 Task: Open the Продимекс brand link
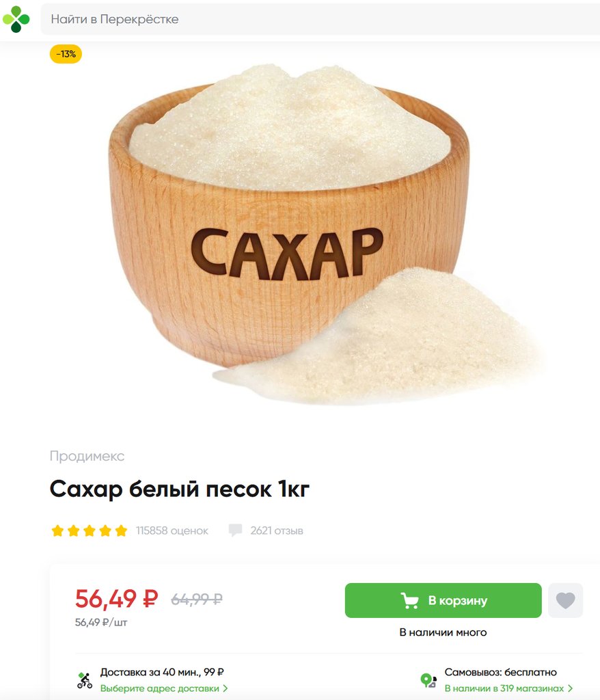tap(87, 456)
